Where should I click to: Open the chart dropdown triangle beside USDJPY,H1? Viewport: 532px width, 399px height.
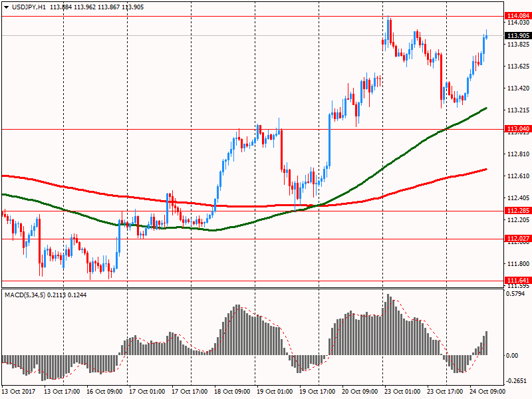point(6,7)
